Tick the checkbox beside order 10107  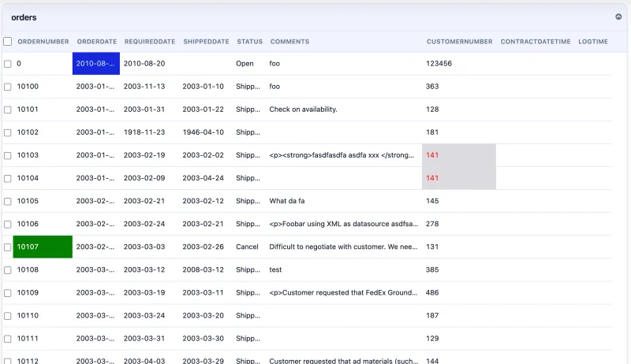point(8,247)
